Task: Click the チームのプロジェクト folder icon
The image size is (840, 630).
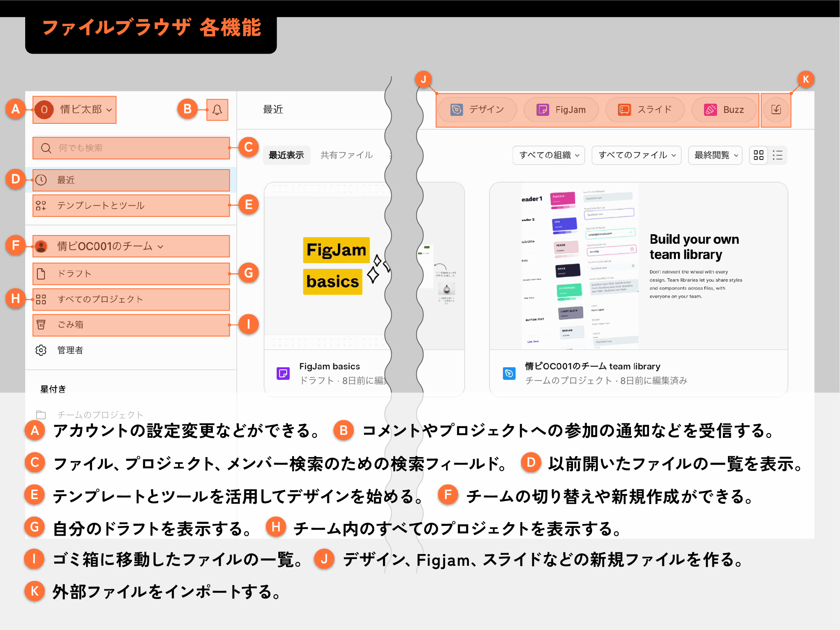Action: (41, 415)
